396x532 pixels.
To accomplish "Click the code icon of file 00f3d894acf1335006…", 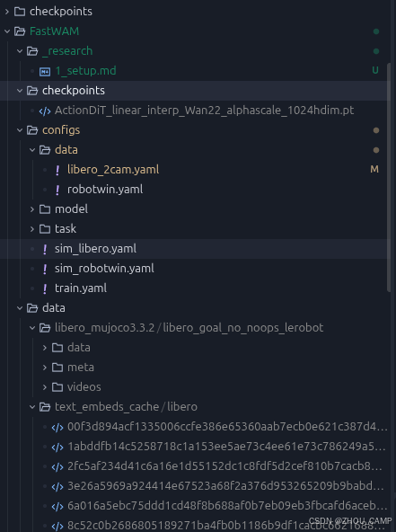I will tap(57, 427).
